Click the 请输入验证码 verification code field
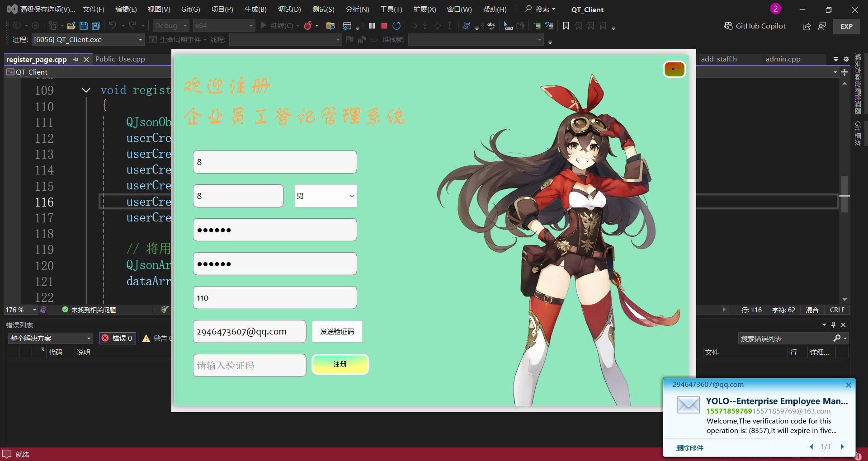 (x=249, y=365)
